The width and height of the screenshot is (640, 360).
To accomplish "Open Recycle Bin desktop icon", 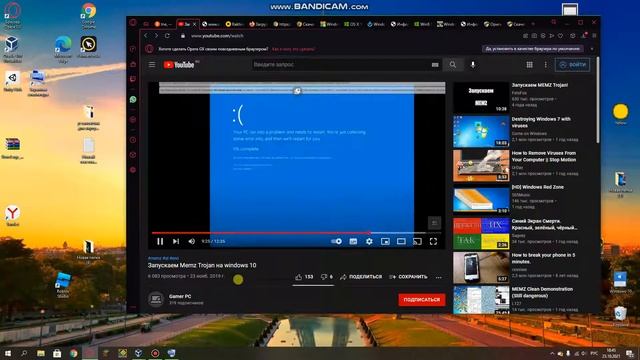I will coord(620,317).
